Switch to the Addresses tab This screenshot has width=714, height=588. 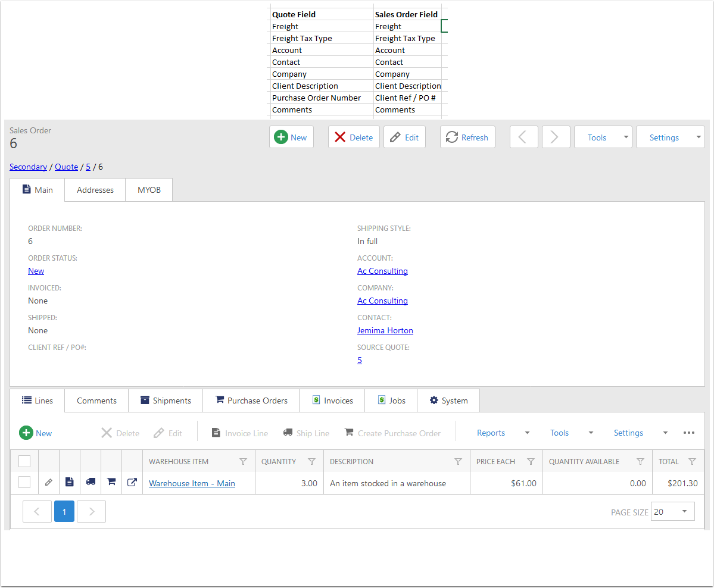click(x=95, y=190)
